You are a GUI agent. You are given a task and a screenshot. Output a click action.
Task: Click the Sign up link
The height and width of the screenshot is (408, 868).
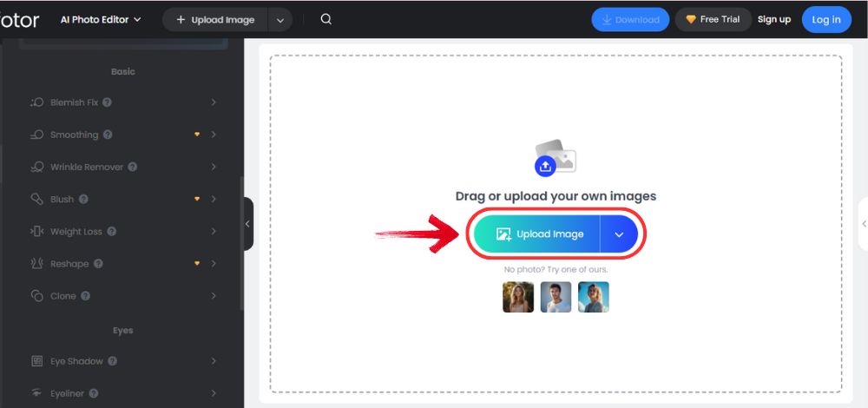[773, 19]
